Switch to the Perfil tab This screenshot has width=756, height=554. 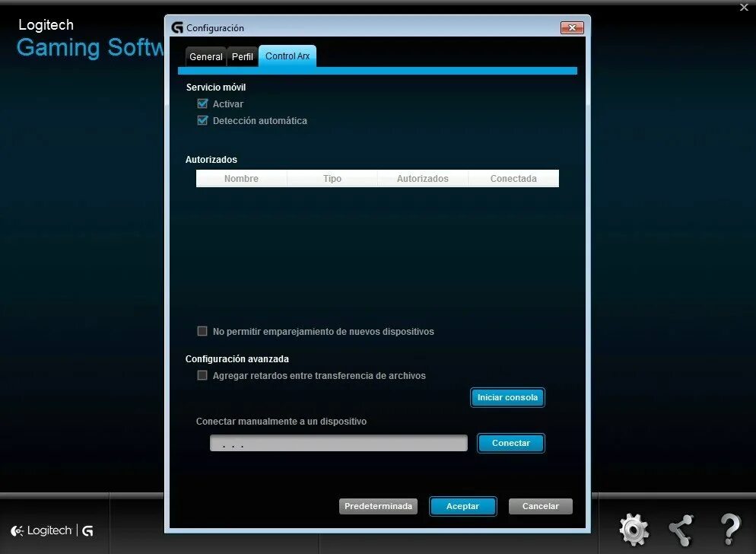tap(242, 56)
